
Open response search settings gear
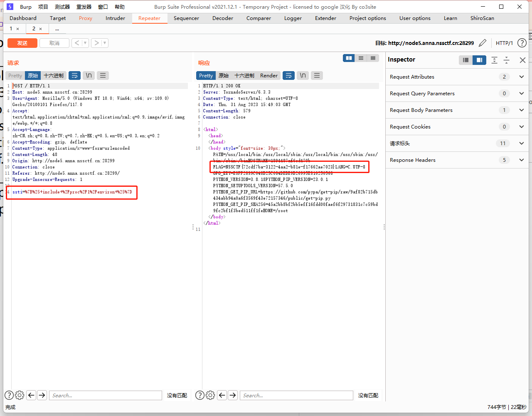pyautogui.click(x=210, y=395)
